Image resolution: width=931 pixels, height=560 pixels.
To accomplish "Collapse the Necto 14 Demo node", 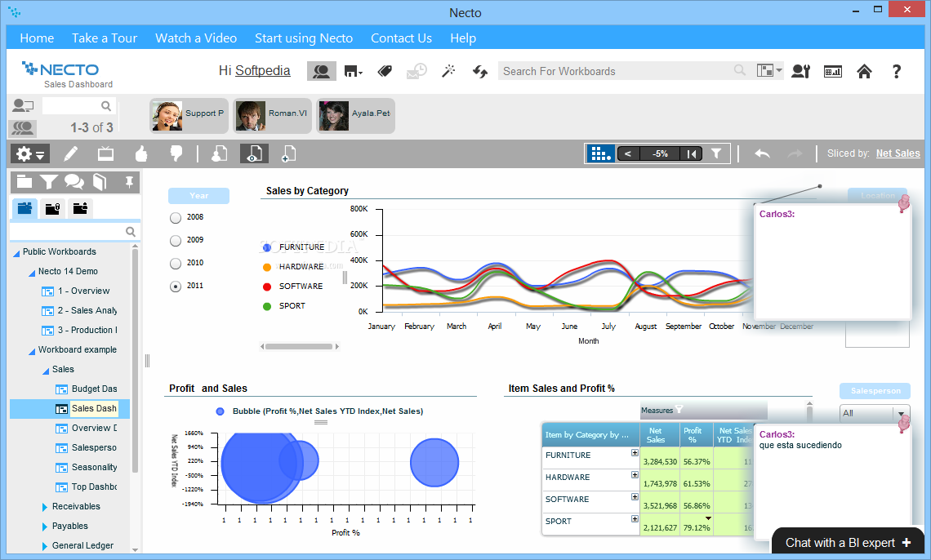I will (32, 273).
